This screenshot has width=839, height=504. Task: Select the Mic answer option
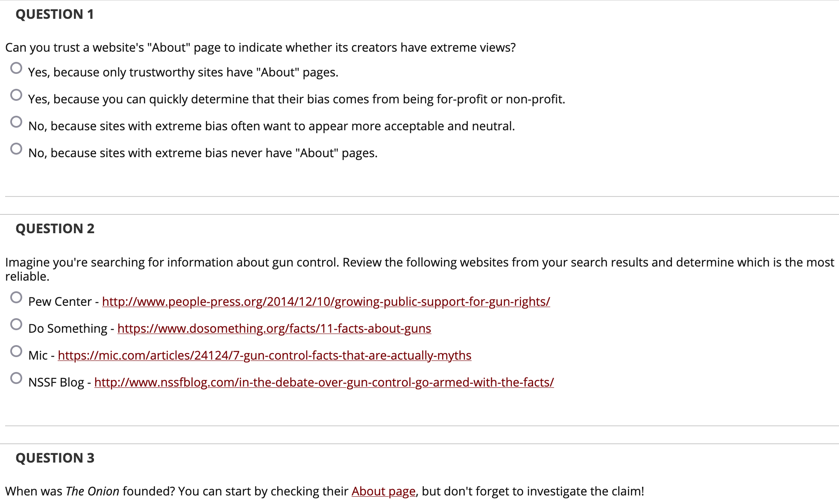(16, 351)
